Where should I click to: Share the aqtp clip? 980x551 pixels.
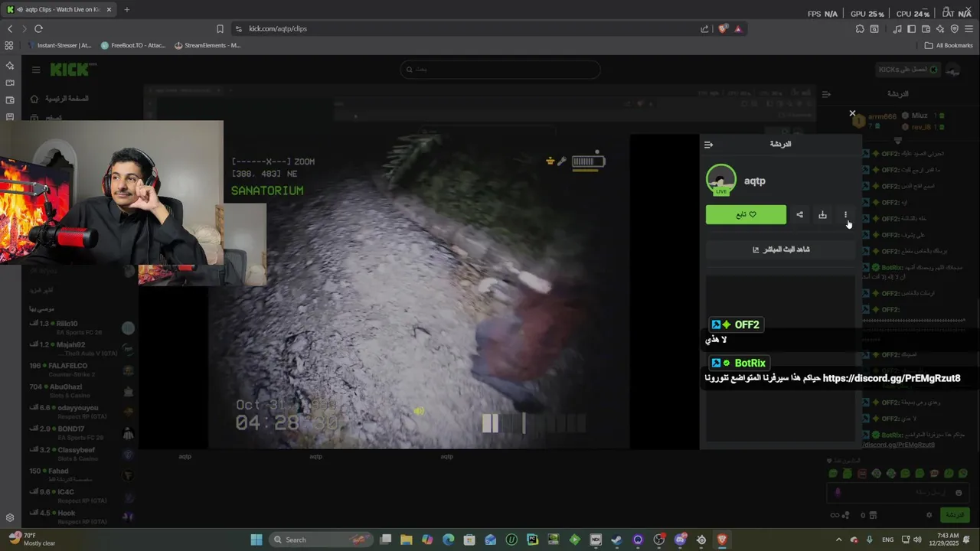[799, 215]
